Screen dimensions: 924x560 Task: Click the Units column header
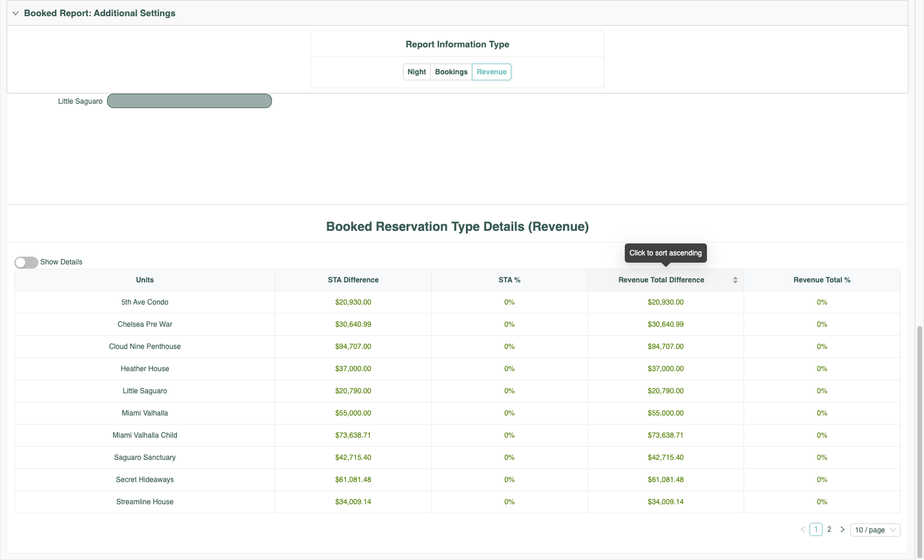pyautogui.click(x=145, y=280)
